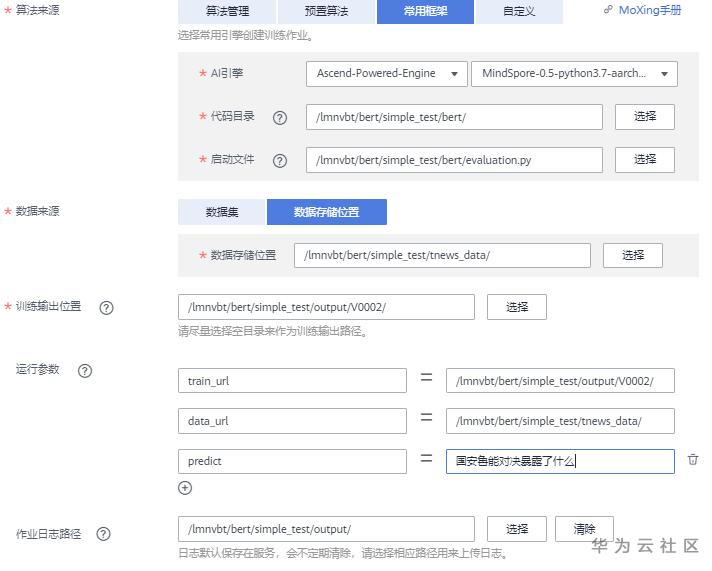Image resolution: width=712 pixels, height=571 pixels.
Task: Click the predict value input field
Action: click(x=560, y=461)
